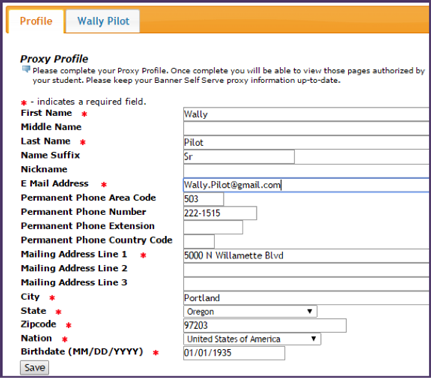Click the First Name input field
The height and width of the screenshot is (378, 431).
coord(306,114)
